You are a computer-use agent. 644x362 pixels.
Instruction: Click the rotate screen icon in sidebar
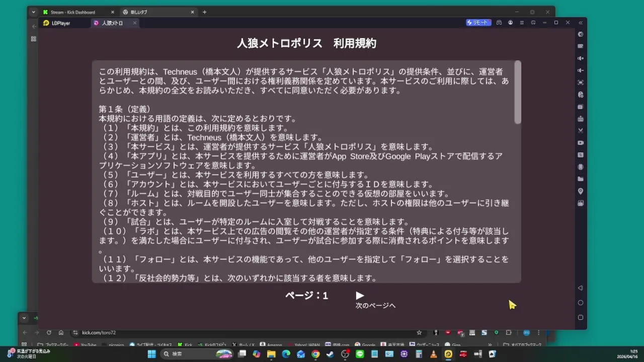coord(581,203)
